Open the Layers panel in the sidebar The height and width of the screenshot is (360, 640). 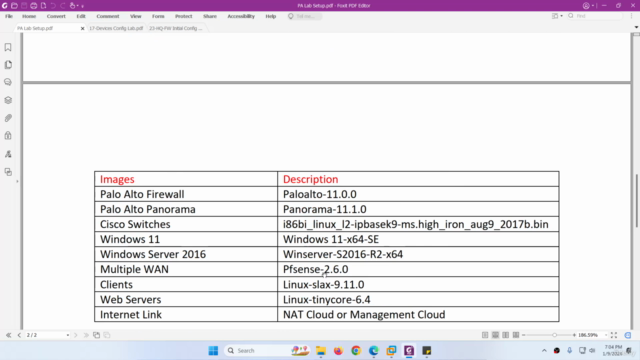8,100
